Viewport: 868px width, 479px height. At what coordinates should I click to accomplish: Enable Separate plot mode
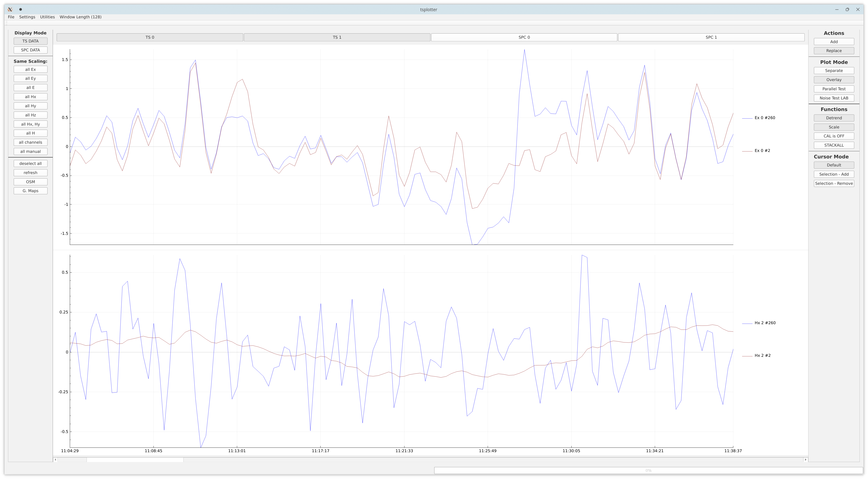(834, 71)
